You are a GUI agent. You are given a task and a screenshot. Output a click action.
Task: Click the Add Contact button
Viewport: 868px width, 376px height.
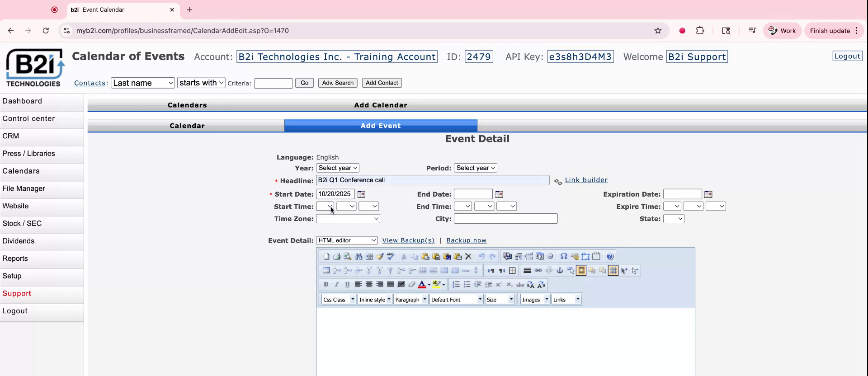(382, 83)
